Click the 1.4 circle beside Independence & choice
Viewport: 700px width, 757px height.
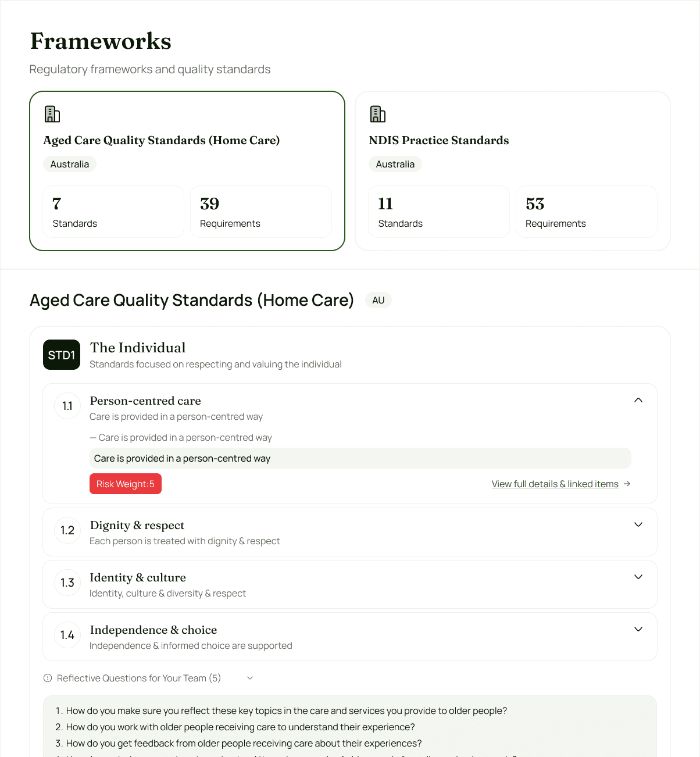[x=67, y=634]
